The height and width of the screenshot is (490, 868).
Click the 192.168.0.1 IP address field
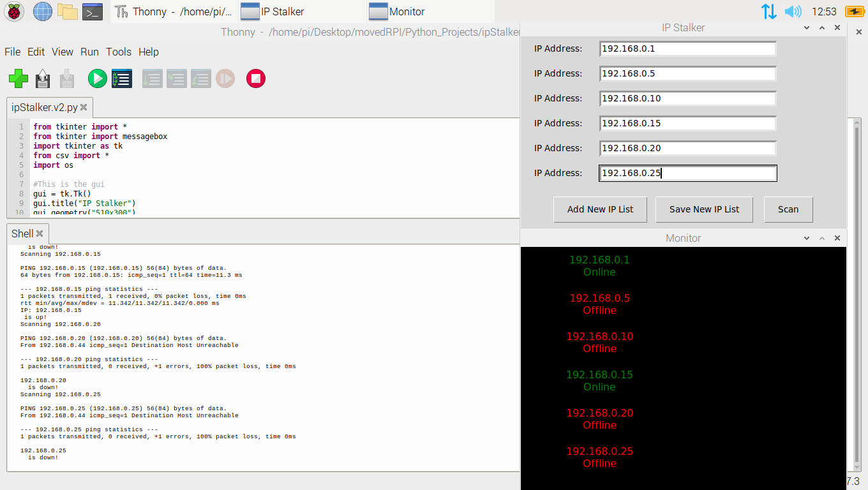click(x=687, y=48)
